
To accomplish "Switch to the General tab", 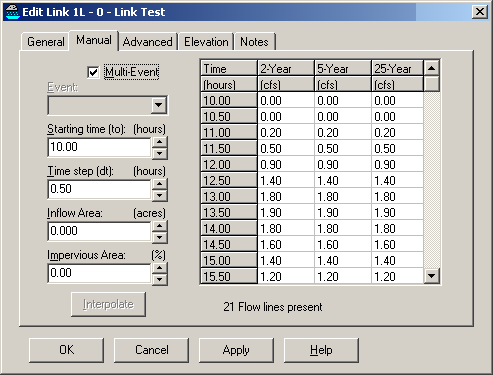I will [46, 42].
